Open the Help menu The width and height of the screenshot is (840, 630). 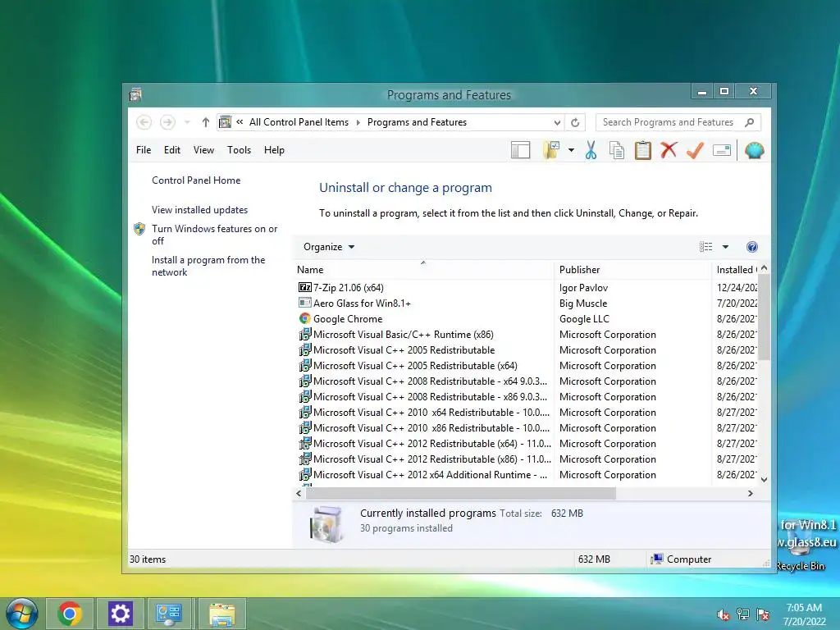coord(274,150)
